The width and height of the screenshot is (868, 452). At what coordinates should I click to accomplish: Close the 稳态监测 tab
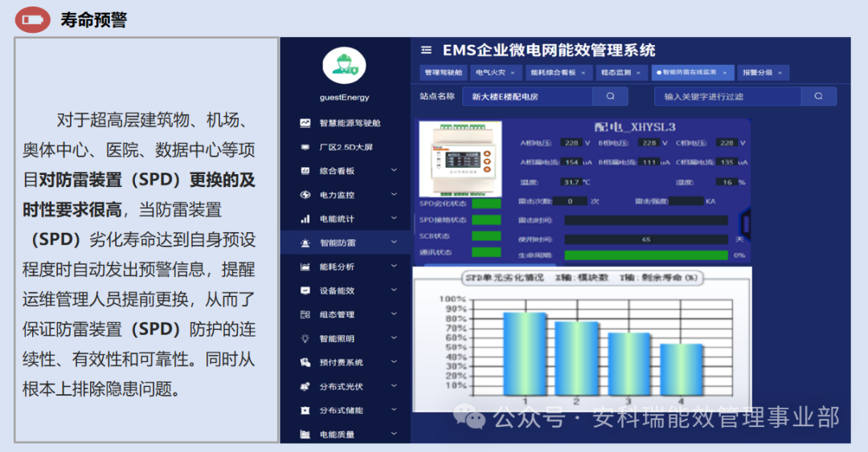point(638,73)
